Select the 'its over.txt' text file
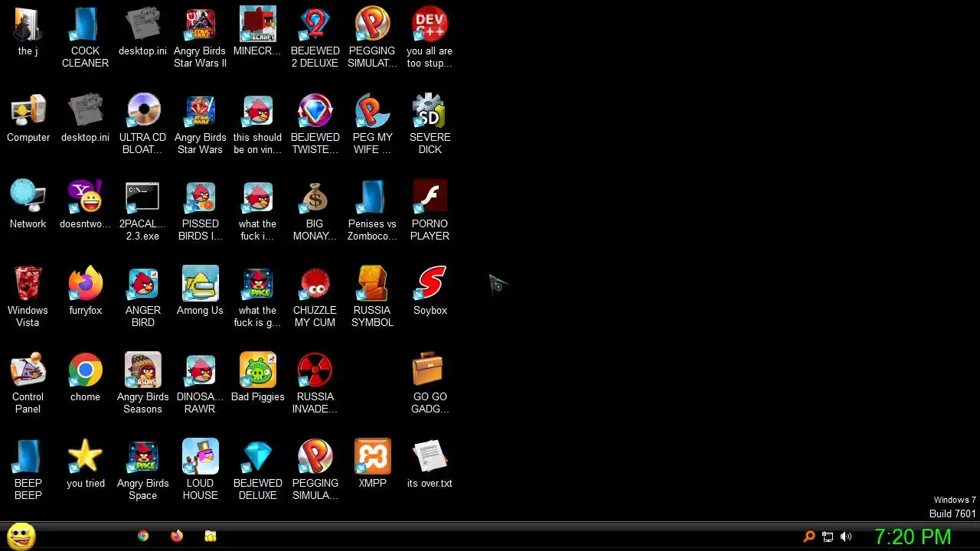Screen dimensions: 980x551 tap(430, 457)
